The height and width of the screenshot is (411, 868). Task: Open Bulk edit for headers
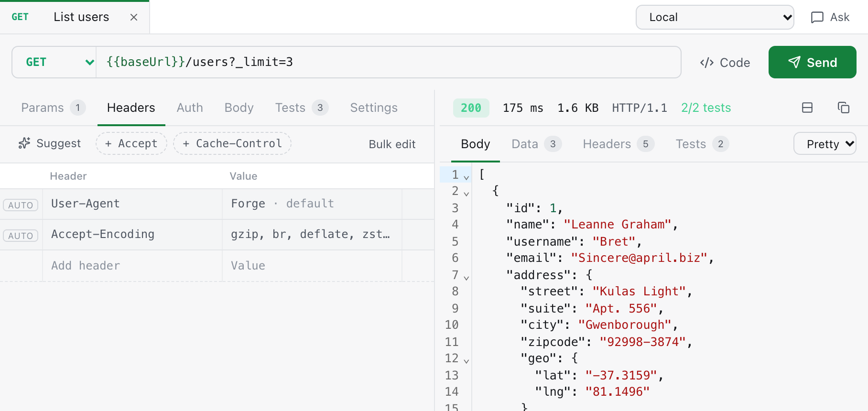click(x=392, y=144)
